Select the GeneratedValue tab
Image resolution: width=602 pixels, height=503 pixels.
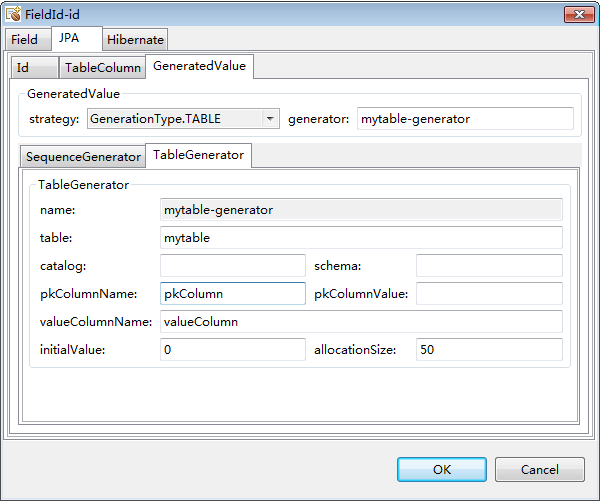click(198, 67)
